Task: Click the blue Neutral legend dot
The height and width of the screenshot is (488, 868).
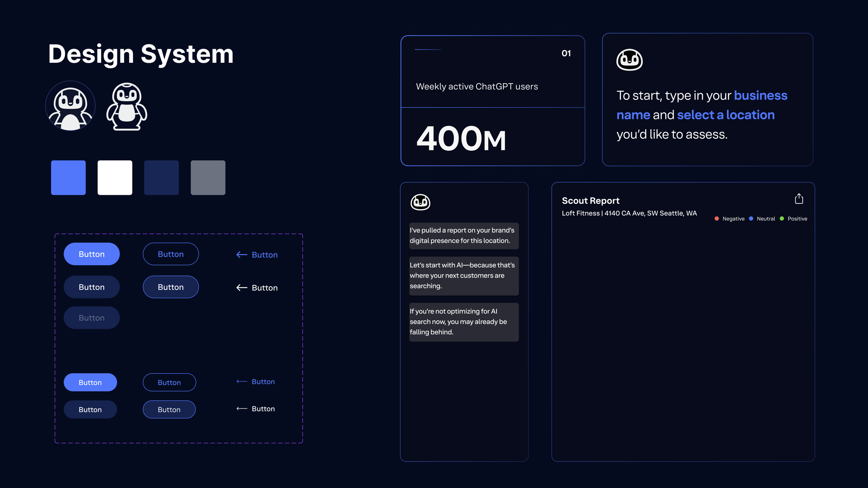Action: pyautogui.click(x=751, y=219)
